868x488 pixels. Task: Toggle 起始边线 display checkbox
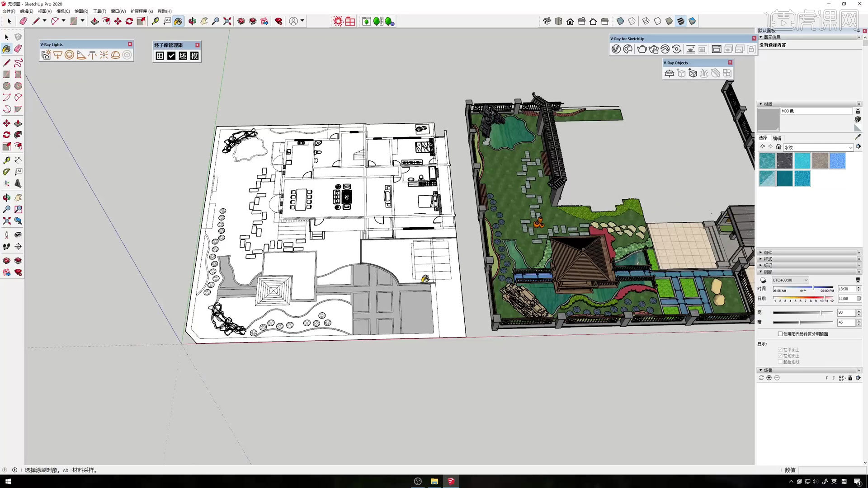[780, 361]
